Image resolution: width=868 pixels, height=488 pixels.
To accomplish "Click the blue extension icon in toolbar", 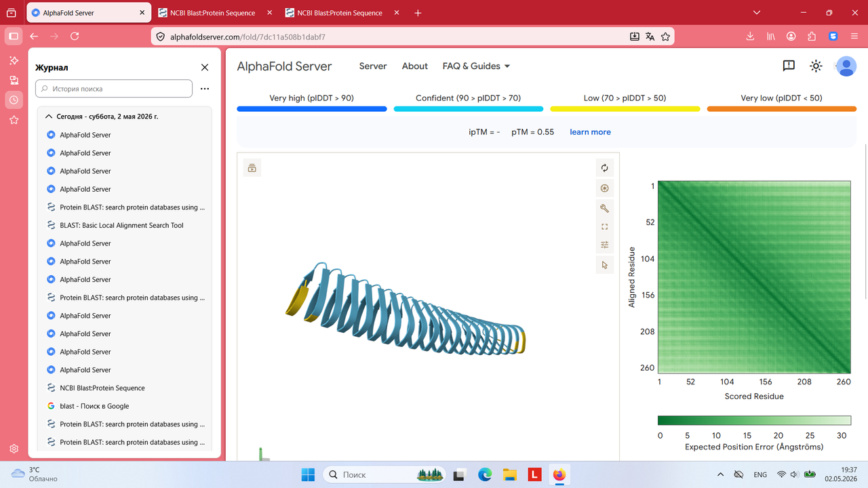I will 833,37.
